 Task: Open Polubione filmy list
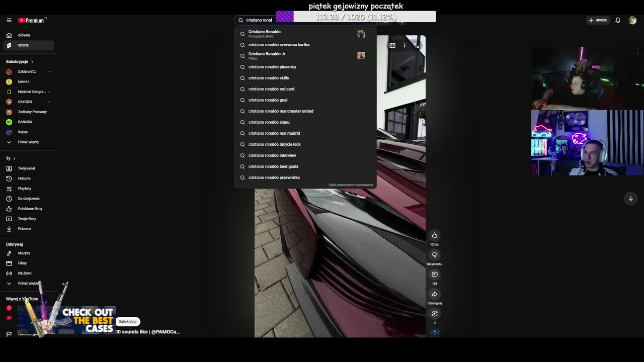click(29, 209)
